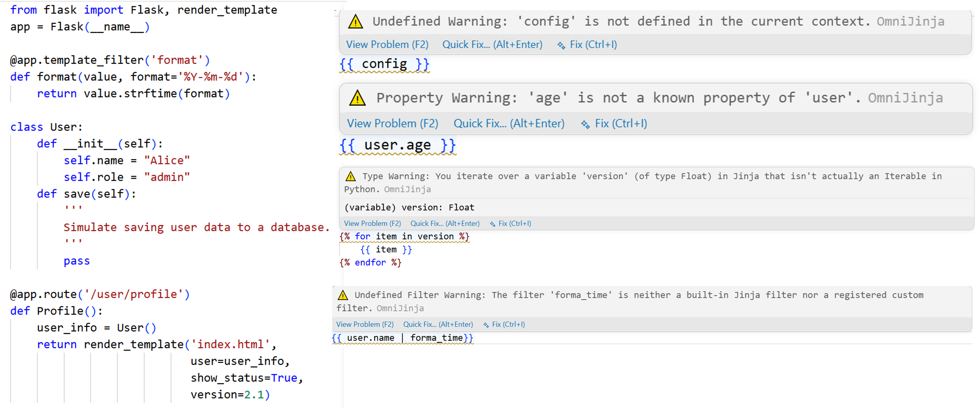Click warning triangle icon for 'age' property warning
The height and width of the screenshot is (408, 980).
[357, 98]
